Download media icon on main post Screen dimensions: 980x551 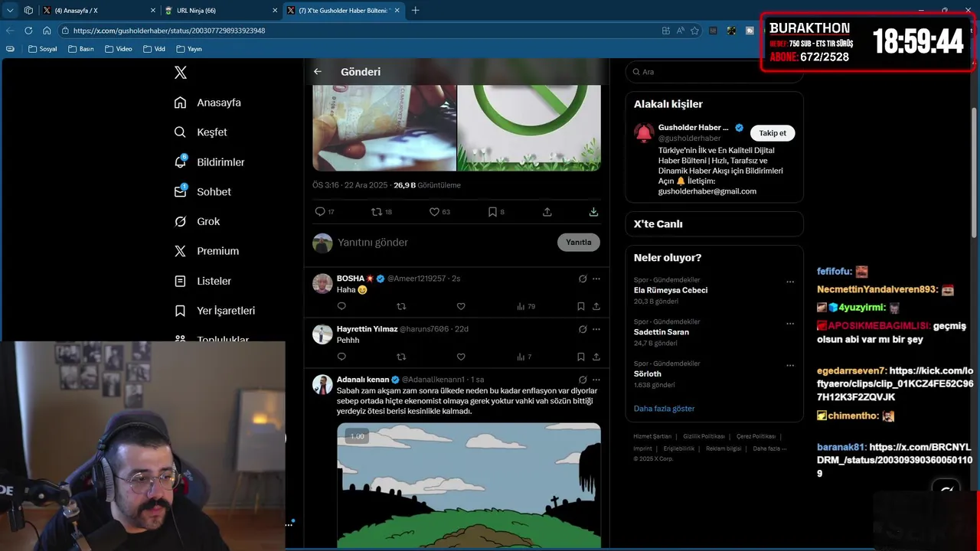click(593, 212)
